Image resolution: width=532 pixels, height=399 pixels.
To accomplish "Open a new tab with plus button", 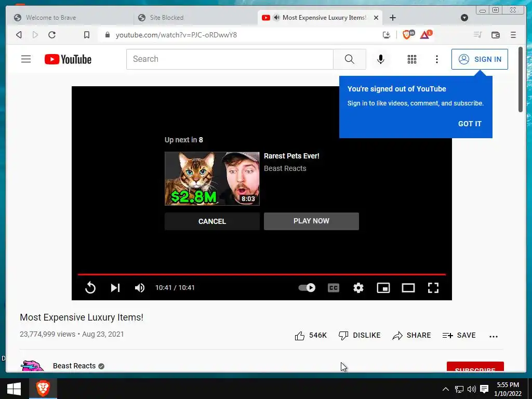I will (x=393, y=18).
